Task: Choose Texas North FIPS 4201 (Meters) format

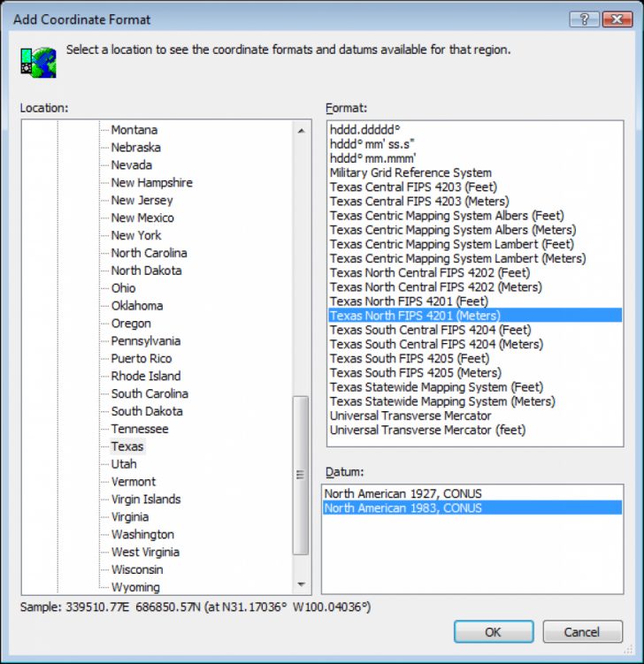Action: (415, 316)
